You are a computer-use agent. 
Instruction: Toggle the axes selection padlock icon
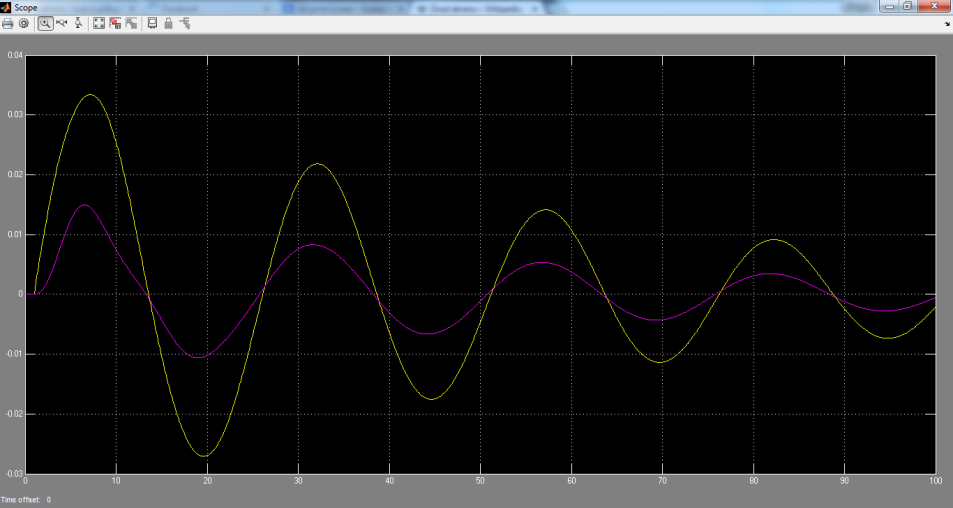tap(168, 23)
